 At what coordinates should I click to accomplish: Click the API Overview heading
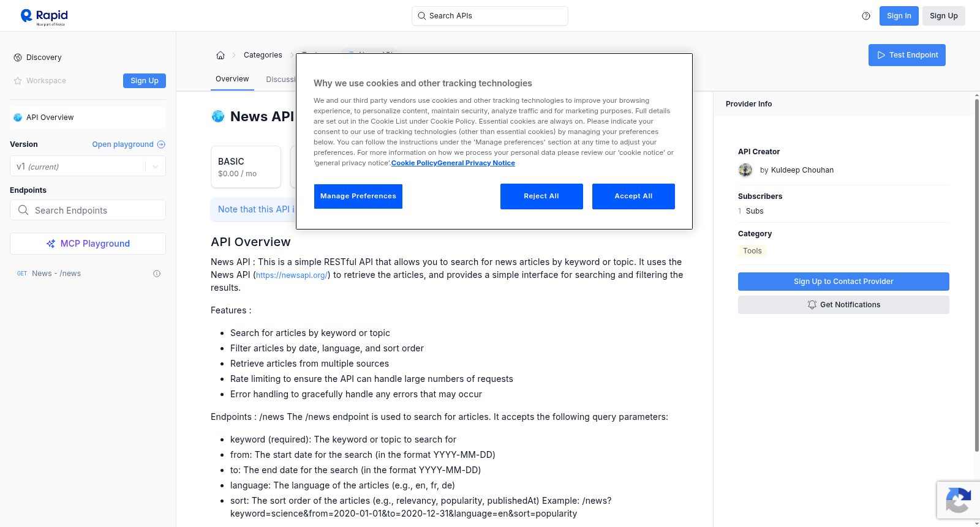[251, 242]
